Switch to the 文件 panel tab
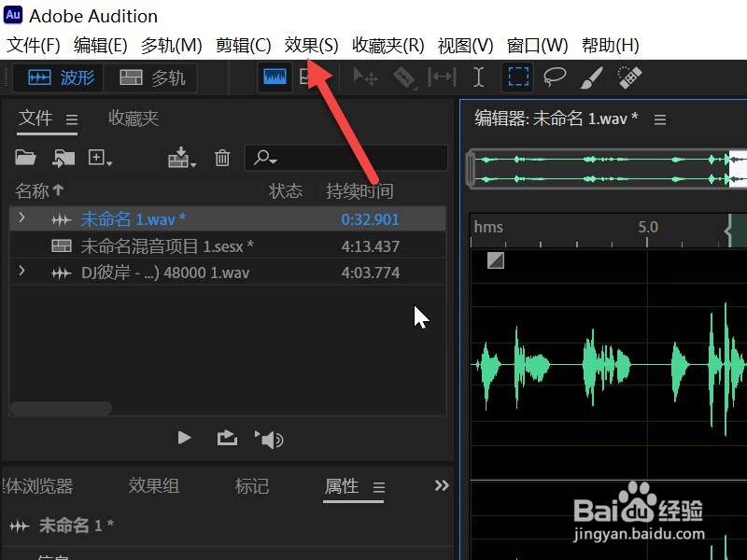This screenshot has height=560, width=747. click(35, 119)
